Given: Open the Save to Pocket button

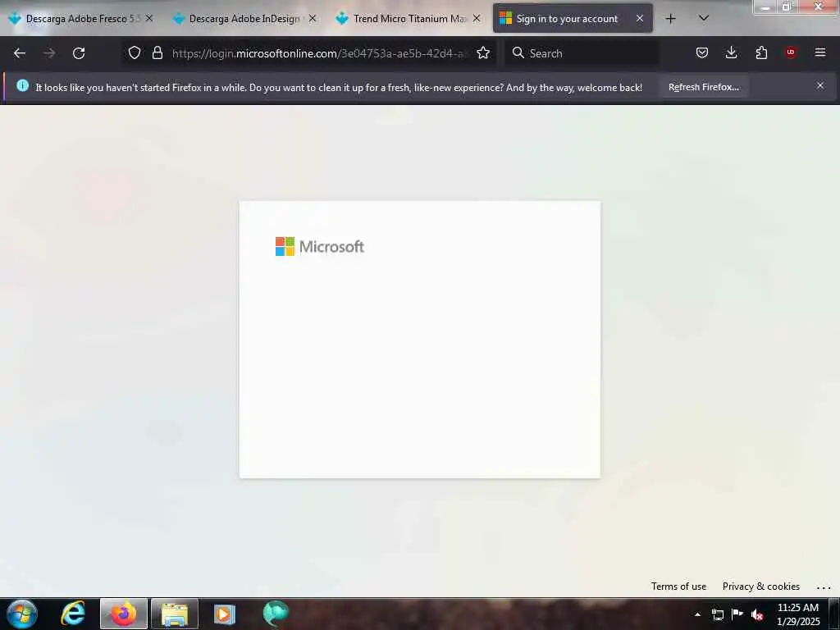Looking at the screenshot, I should [x=702, y=52].
